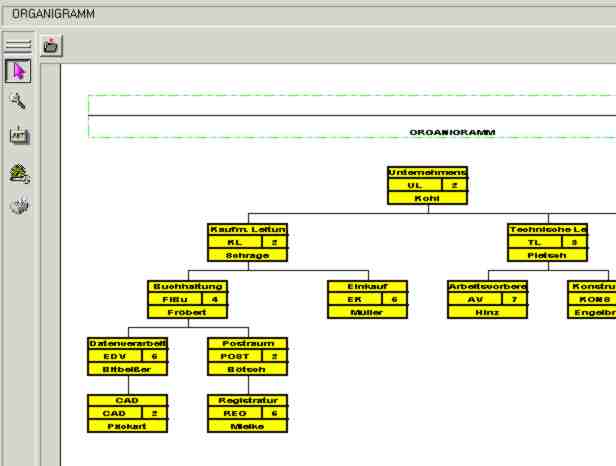This screenshot has height=466, width=616.
Task: Click the Botsch name cell
Action: tap(248, 369)
